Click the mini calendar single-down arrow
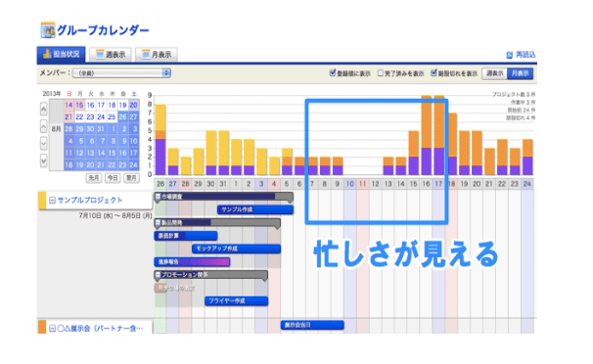Image resolution: width=593 pixels, height=364 pixels. click(43, 143)
